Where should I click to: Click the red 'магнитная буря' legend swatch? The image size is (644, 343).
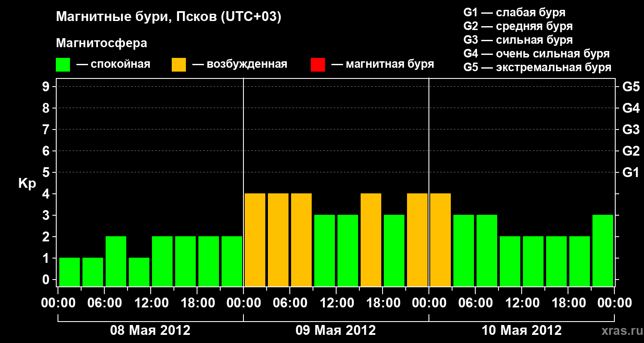(318, 65)
